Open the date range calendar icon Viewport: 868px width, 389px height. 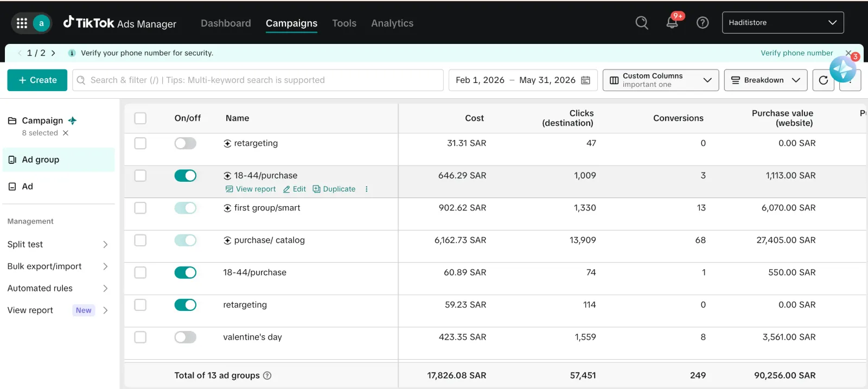tap(585, 80)
